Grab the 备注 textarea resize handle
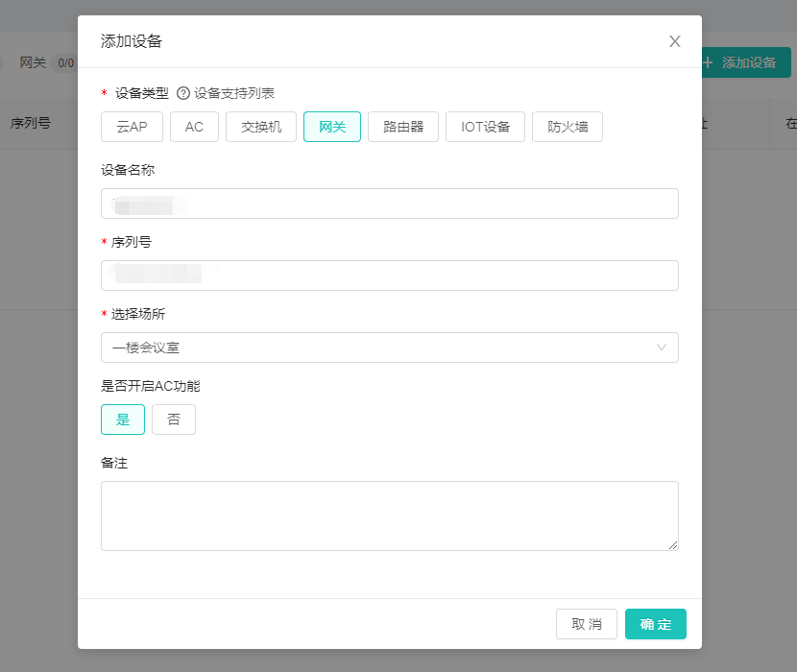797x672 pixels. tap(672, 544)
